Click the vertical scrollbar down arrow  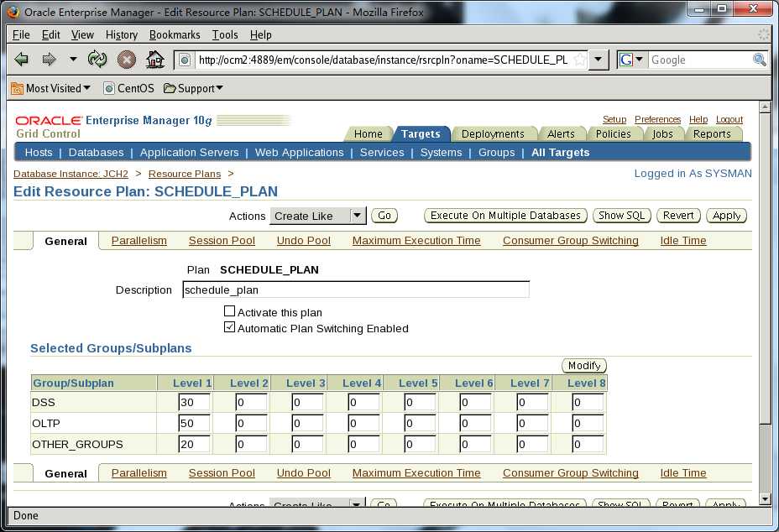click(x=765, y=499)
